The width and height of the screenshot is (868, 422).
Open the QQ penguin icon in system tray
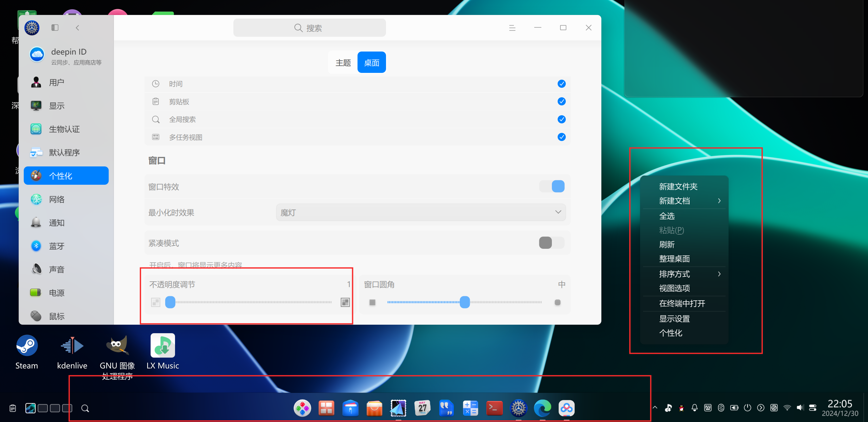coord(681,408)
